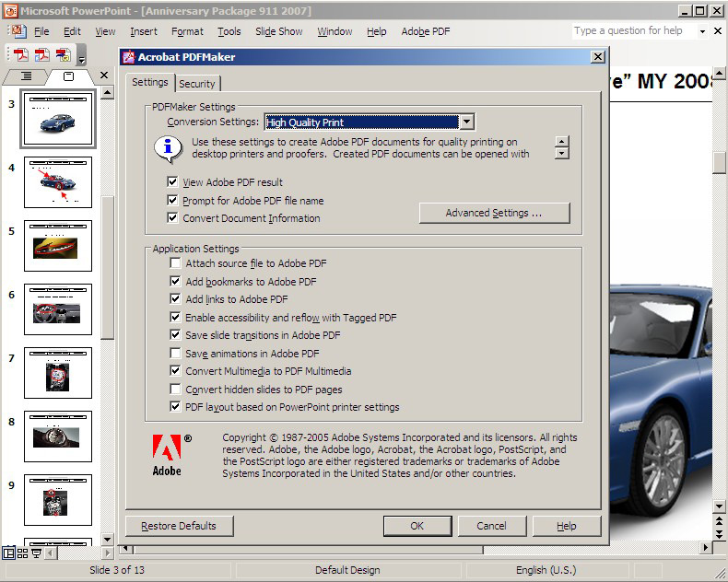Image resolution: width=728 pixels, height=582 pixels.
Task: Switch to the Slides thumbnail pane tab
Action: pos(68,76)
